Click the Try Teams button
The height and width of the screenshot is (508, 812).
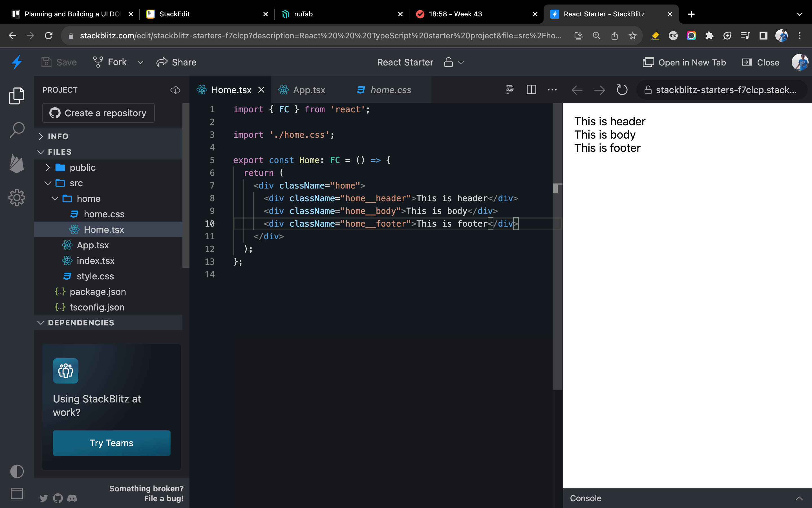tap(112, 443)
